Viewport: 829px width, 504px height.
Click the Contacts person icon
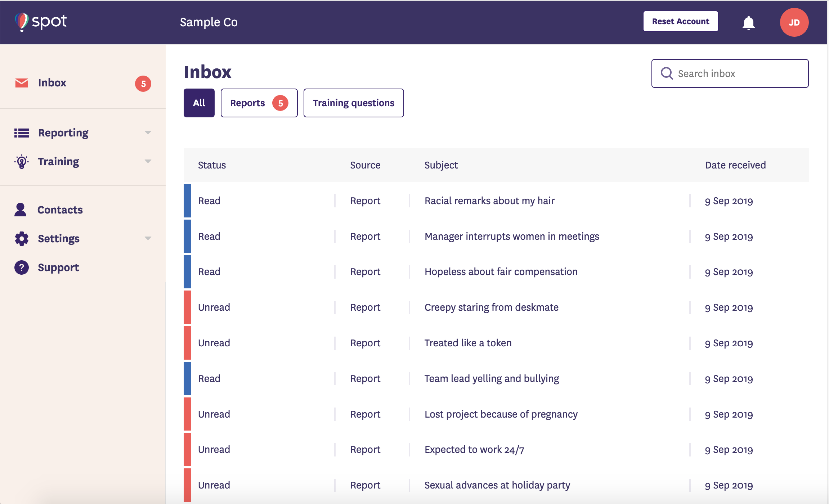21,210
